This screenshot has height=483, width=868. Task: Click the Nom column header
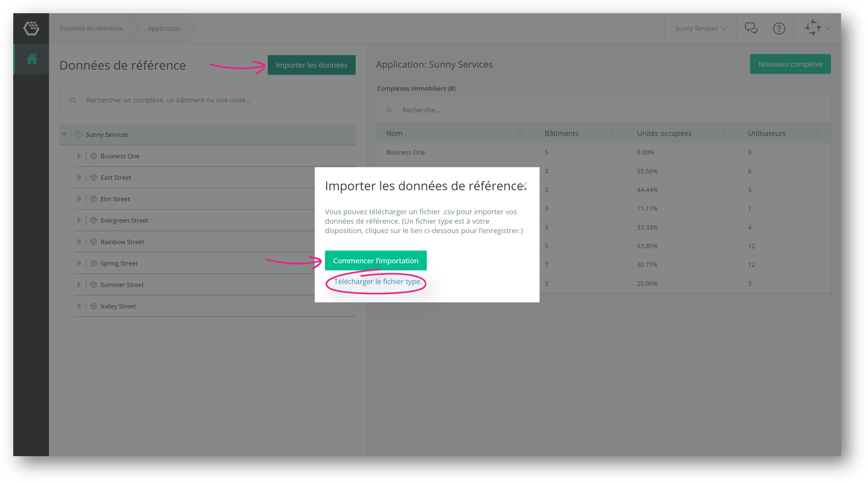pyautogui.click(x=394, y=133)
